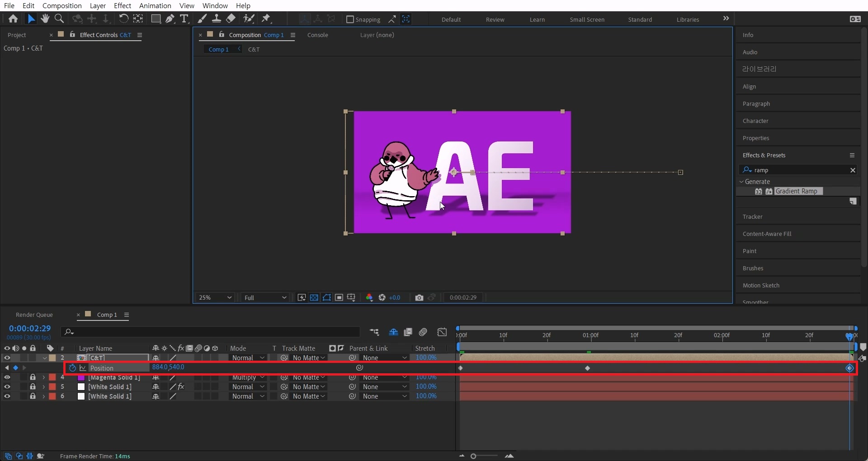Open the Window menu
Viewport: 868px width, 461px height.
click(x=215, y=5)
